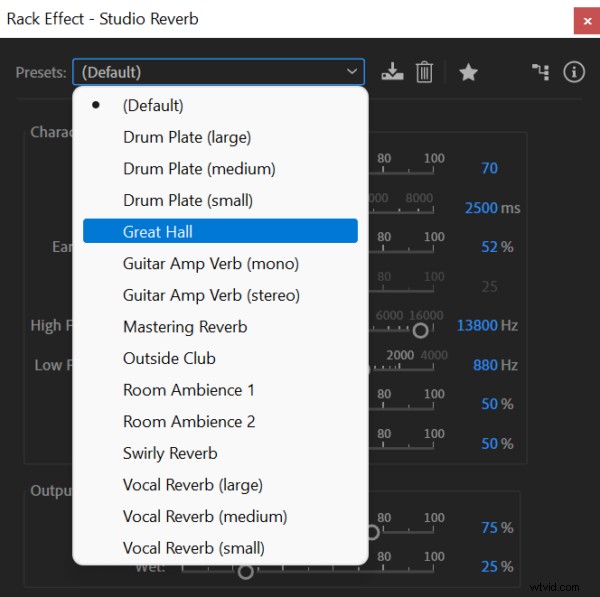Choose the (Default) preset

click(220, 106)
